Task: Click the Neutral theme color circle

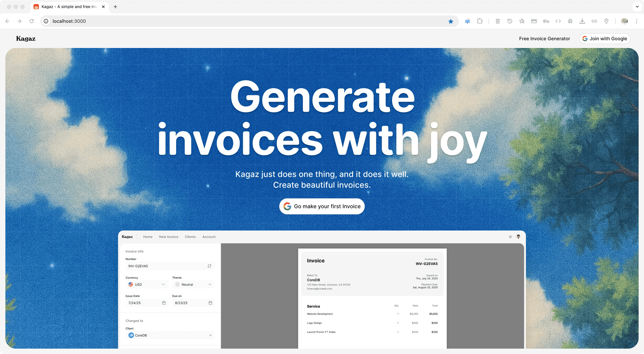Action: [177, 284]
